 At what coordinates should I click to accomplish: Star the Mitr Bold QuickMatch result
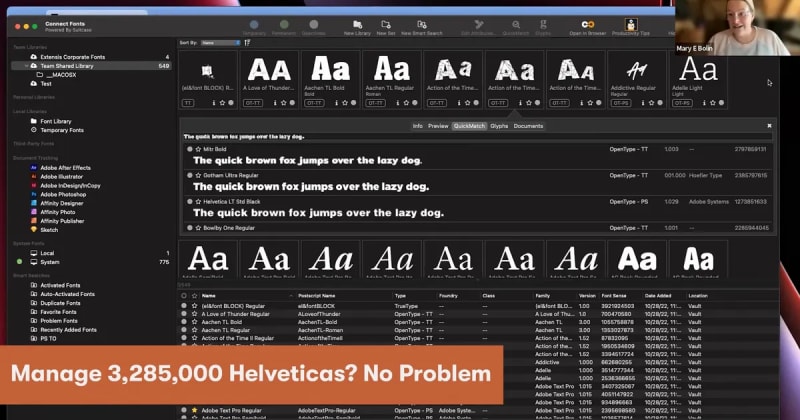[x=198, y=150]
